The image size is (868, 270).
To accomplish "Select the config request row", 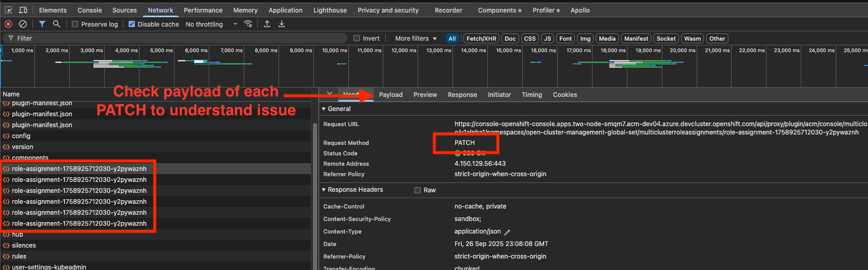I will point(21,136).
